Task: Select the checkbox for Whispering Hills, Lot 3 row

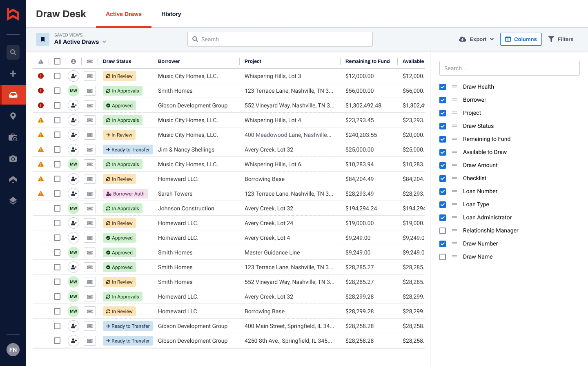Action: pos(57,76)
